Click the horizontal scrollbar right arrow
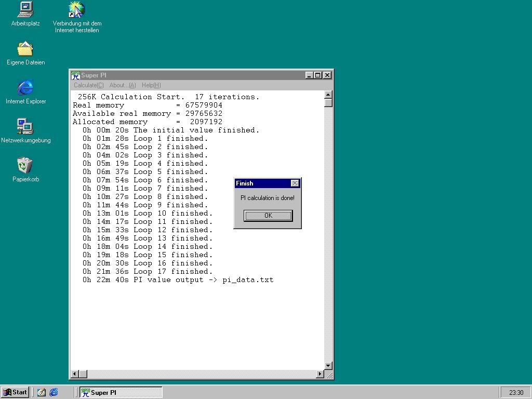The width and height of the screenshot is (532, 399). (x=320, y=374)
